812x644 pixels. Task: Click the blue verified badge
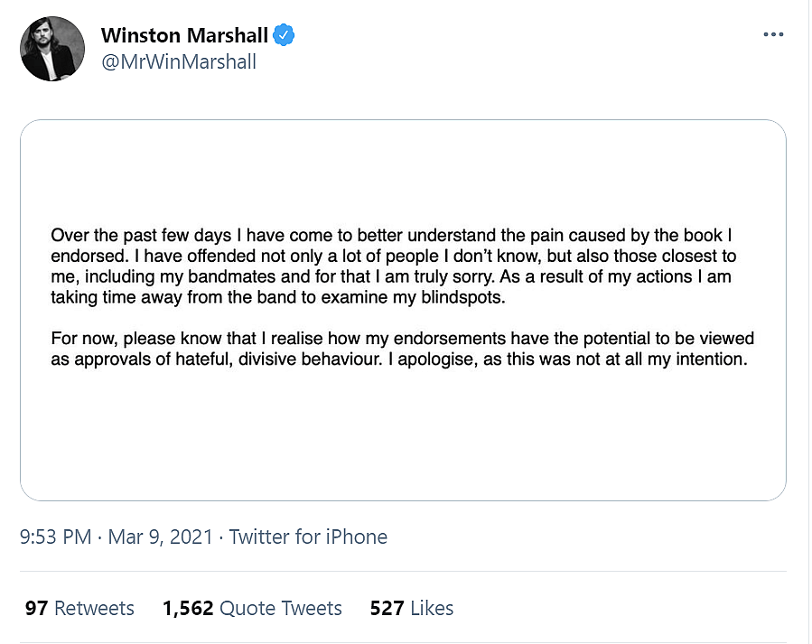285,35
